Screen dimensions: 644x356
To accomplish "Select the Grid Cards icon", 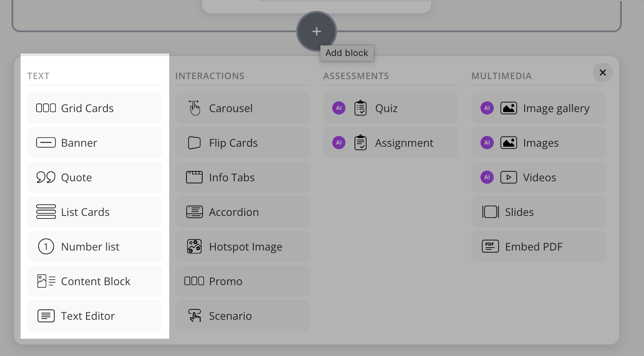I will pos(46,108).
